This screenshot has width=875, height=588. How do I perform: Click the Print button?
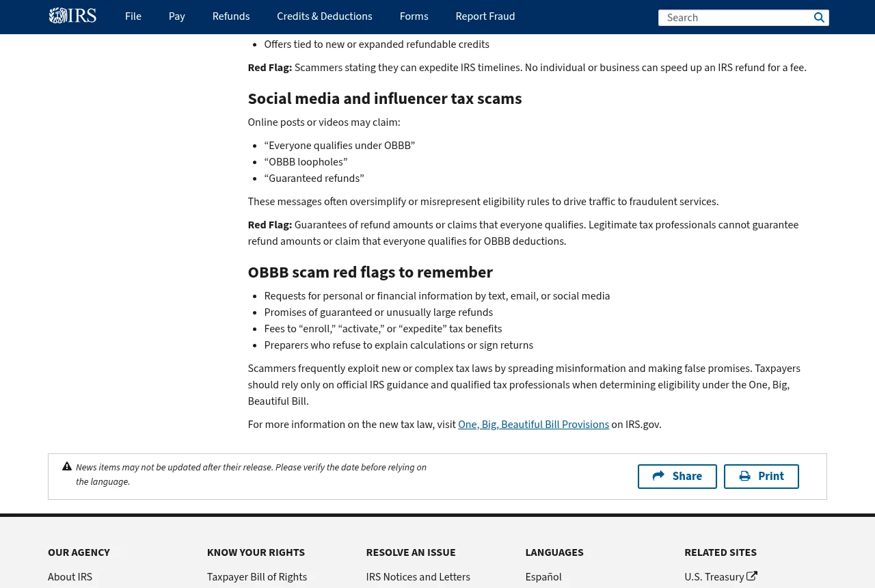(762, 477)
